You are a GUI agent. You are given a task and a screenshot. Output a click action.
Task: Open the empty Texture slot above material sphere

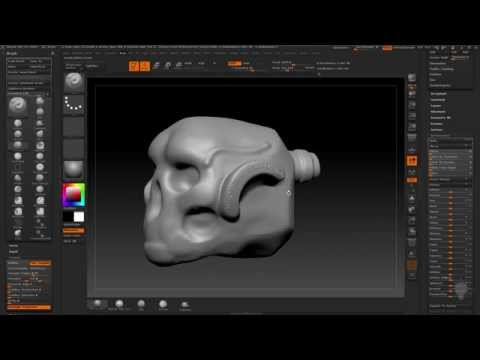pos(74,149)
